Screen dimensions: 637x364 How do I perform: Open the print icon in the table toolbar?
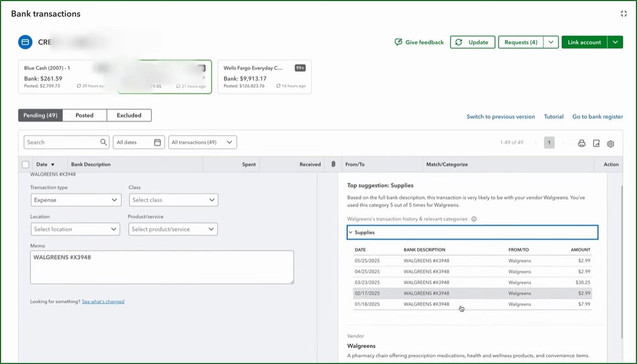tap(582, 144)
